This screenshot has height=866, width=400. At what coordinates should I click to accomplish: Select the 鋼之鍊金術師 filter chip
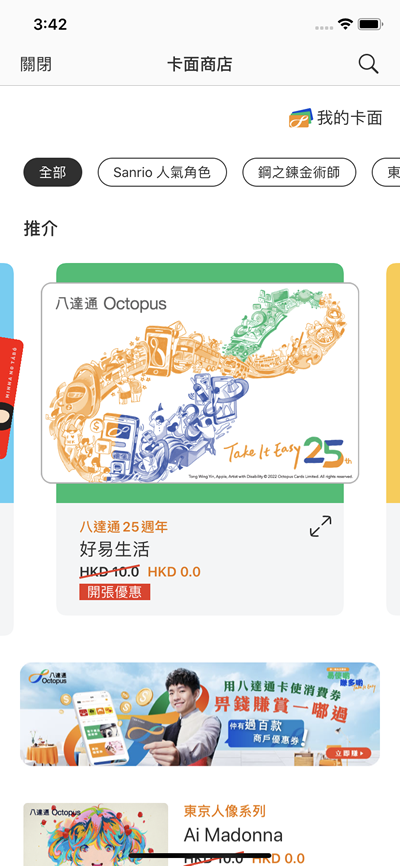[299, 172]
